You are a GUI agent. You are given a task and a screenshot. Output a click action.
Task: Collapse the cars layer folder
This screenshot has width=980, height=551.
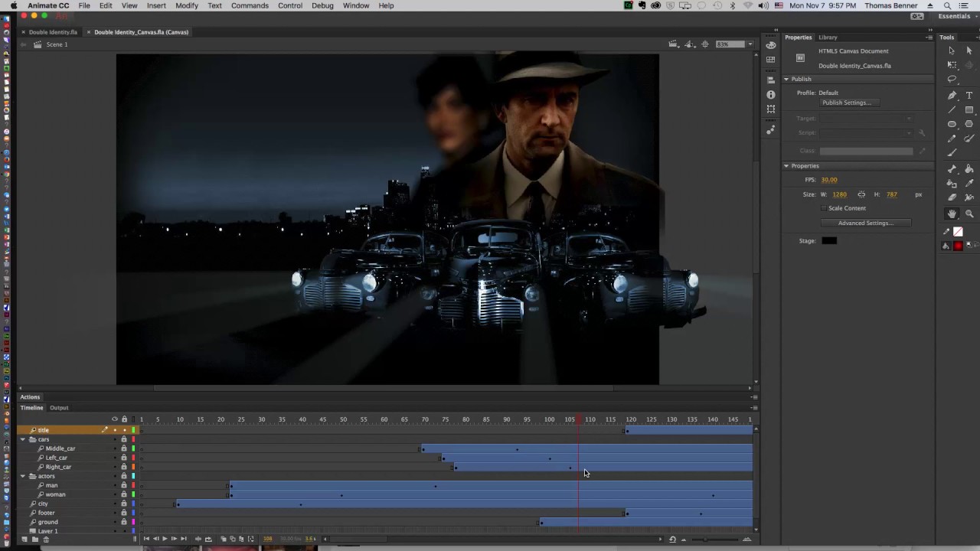click(23, 439)
